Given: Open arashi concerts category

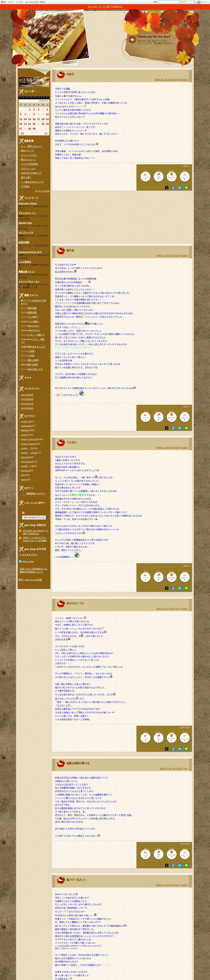Looking at the screenshot, I should coord(29,439).
